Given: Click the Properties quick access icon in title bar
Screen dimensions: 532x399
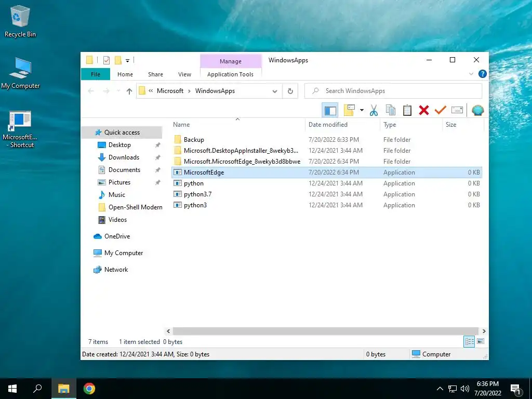Looking at the screenshot, I should (x=107, y=60).
